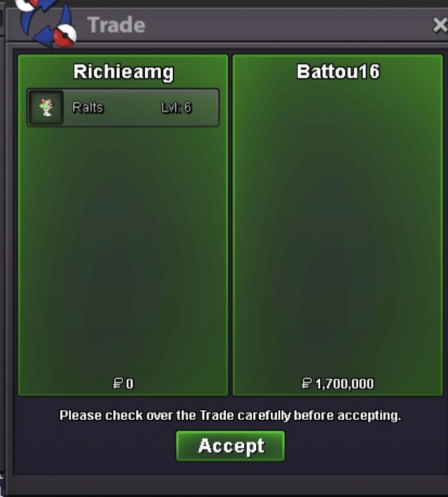Click the Pokédollar symbol beside 1,700,000
The height and width of the screenshot is (497, 448).
pos(306,384)
